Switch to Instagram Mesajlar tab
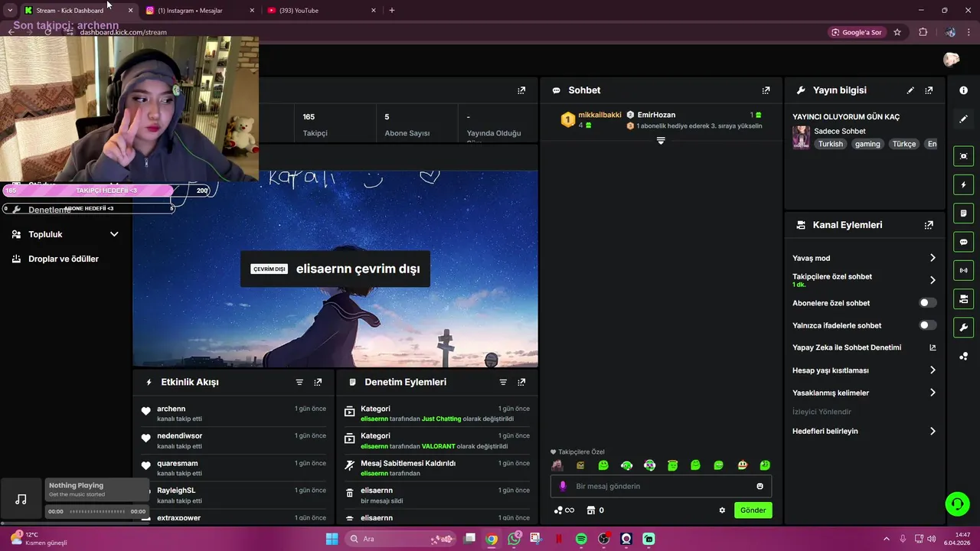Viewport: 980px width, 551px height. point(201,11)
